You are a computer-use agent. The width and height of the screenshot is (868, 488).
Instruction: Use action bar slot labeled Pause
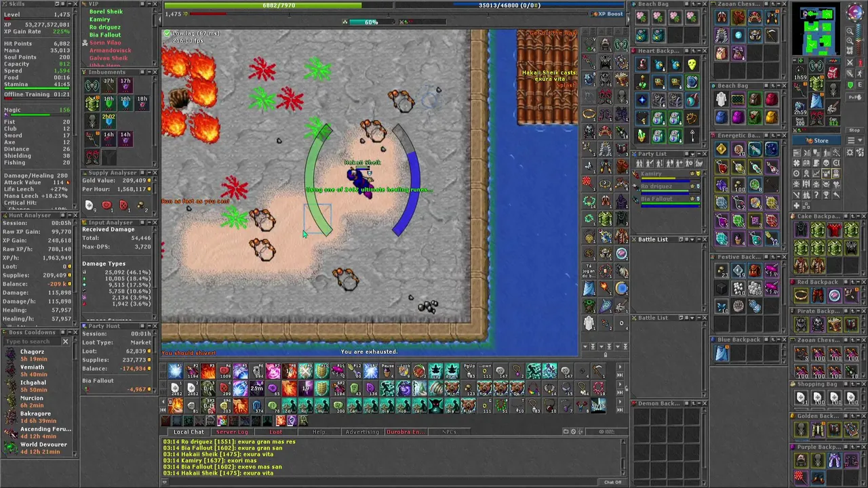387,371
